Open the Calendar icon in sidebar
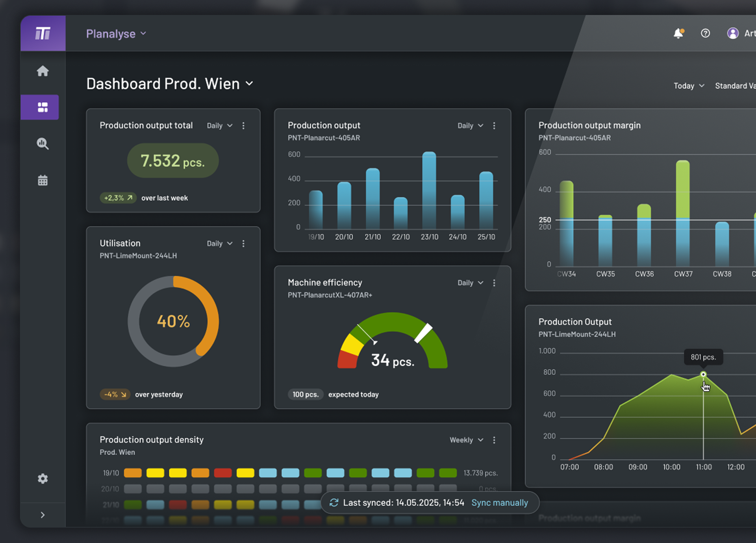Image resolution: width=756 pixels, height=543 pixels. pos(43,180)
